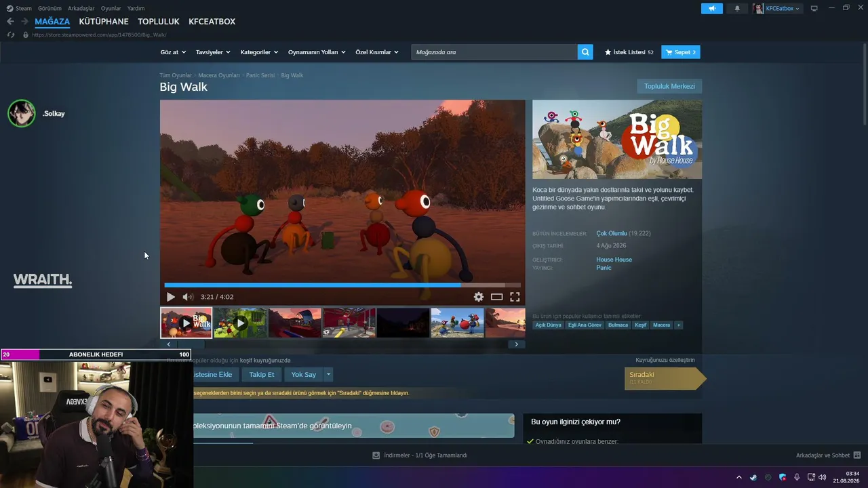Open the Oyunlar menu
Image resolution: width=868 pixels, height=488 pixels.
[x=111, y=8]
